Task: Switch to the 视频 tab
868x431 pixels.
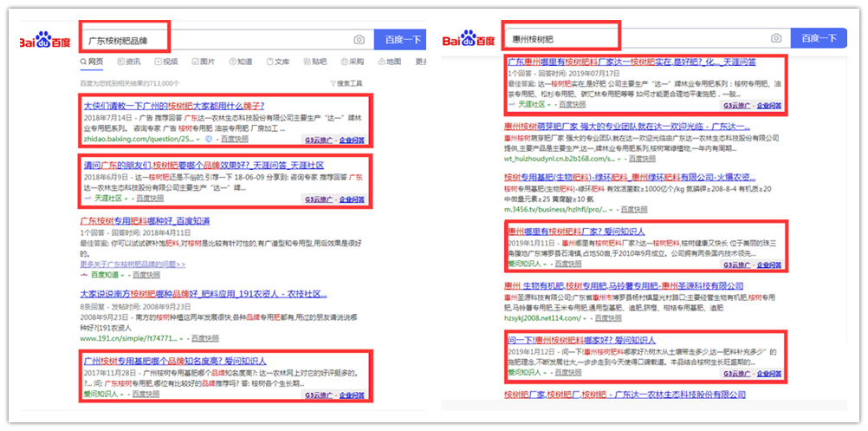Action: pyautogui.click(x=166, y=62)
